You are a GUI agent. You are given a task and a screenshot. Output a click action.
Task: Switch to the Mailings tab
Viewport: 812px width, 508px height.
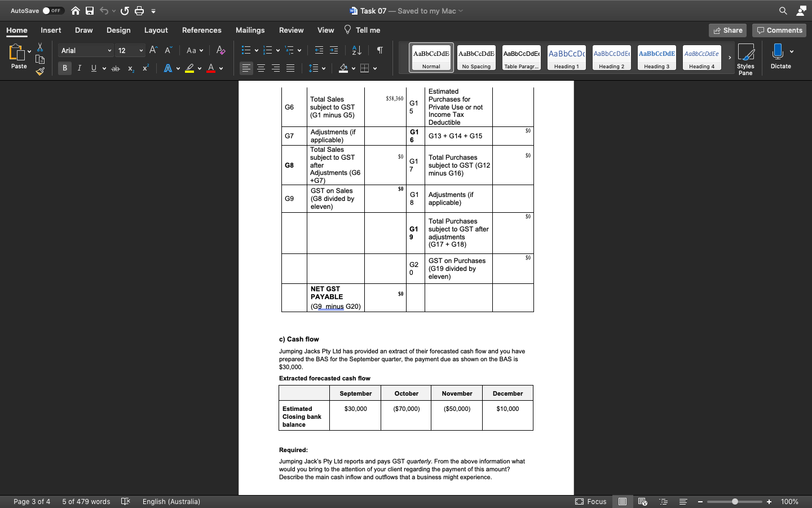250,30
